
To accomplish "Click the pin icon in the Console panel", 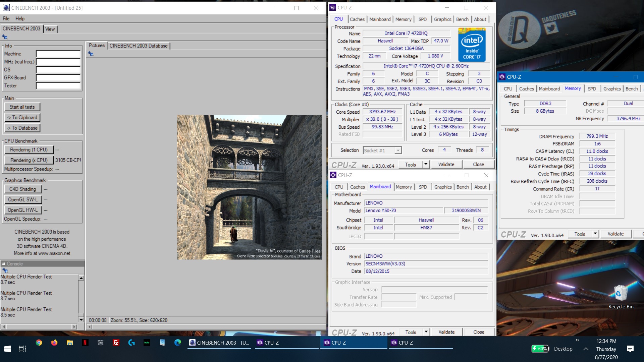I will click(x=5, y=270).
